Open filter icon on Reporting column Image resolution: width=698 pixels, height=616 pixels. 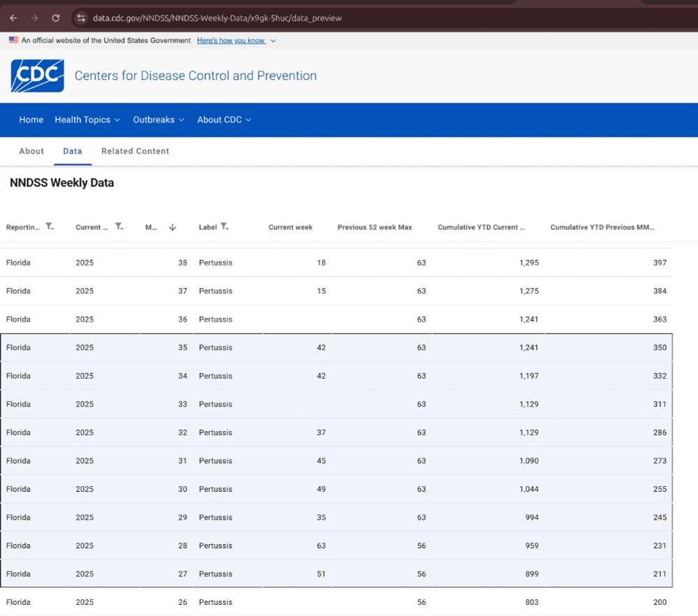(50, 227)
